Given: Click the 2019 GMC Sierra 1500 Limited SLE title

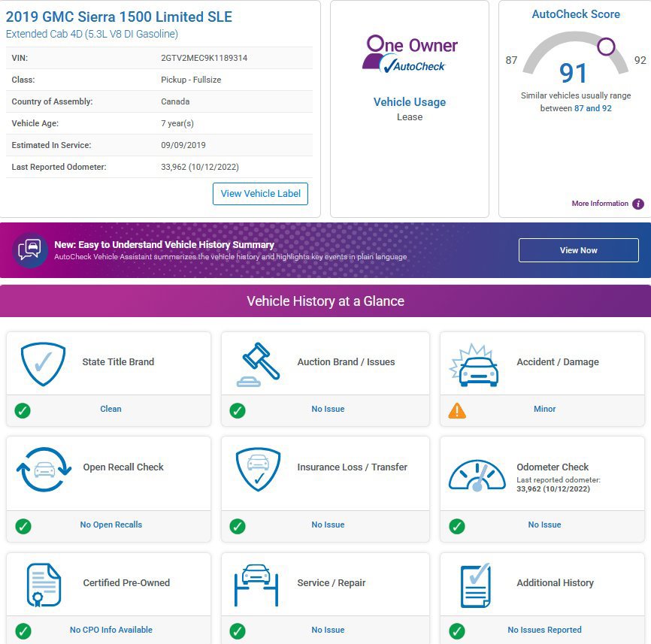Looking at the screenshot, I should (119, 17).
